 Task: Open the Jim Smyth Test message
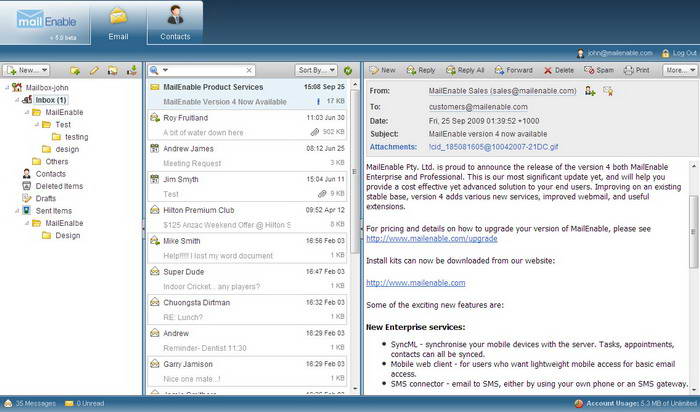[247, 187]
